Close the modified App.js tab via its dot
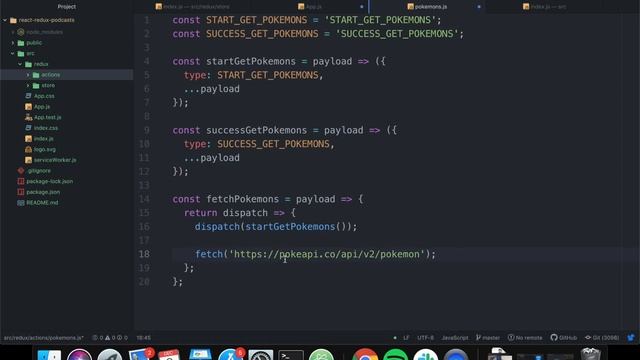Image resolution: width=640 pixels, height=360 pixels. 362,7
